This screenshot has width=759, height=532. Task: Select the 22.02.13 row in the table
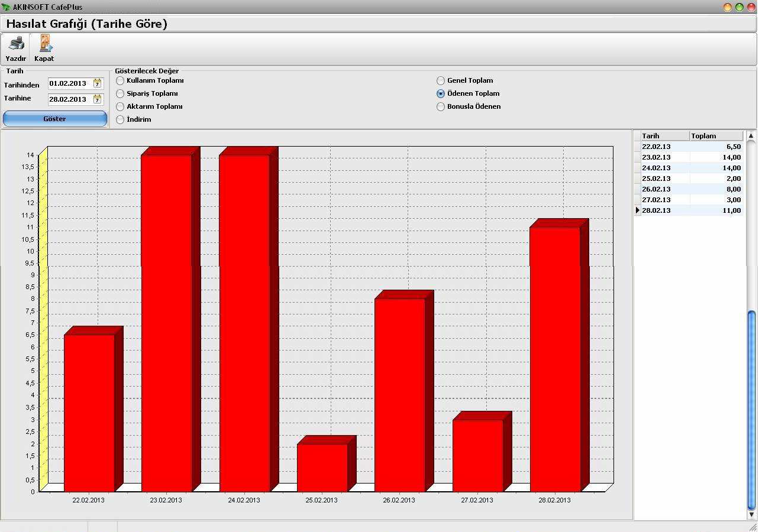point(689,147)
